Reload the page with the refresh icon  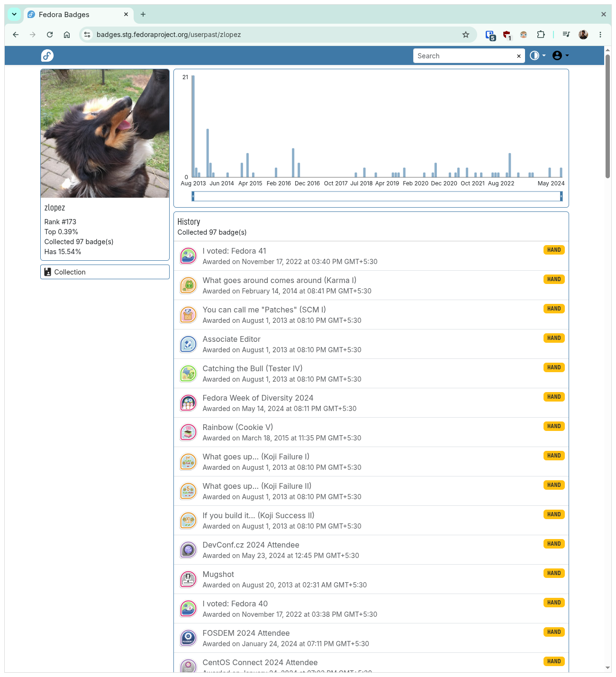tap(50, 35)
